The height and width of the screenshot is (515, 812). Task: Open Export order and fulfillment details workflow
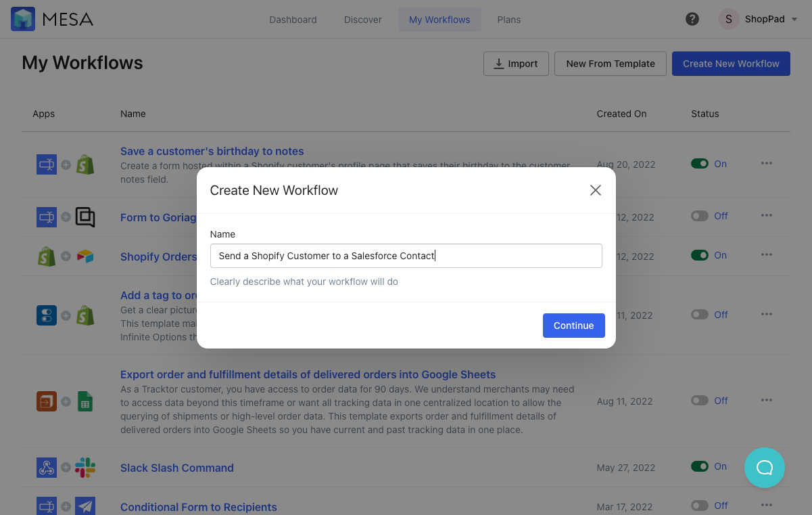308,374
